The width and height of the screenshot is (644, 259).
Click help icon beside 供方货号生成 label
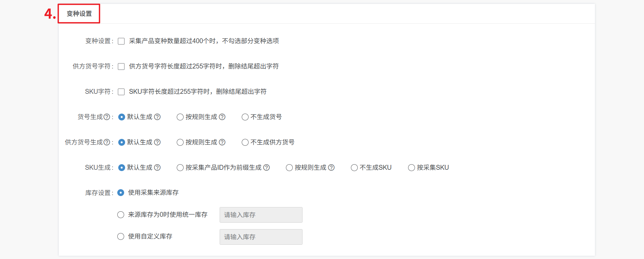coord(107,142)
